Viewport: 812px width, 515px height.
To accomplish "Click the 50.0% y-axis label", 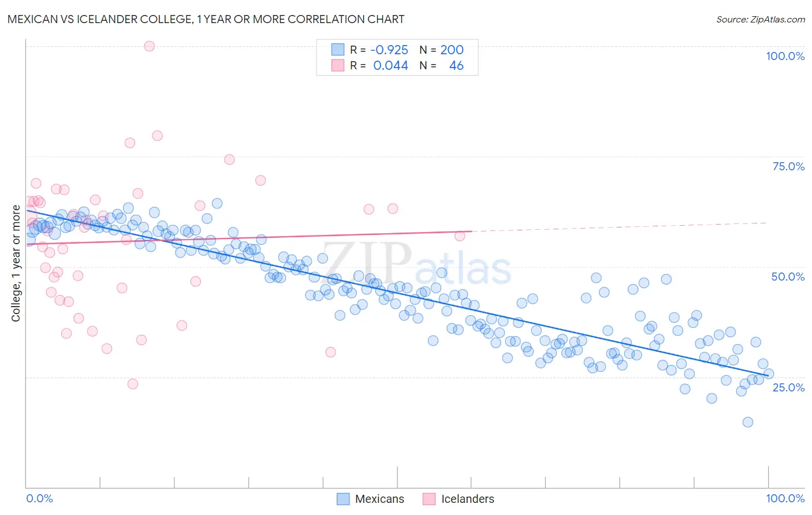I will point(788,277).
